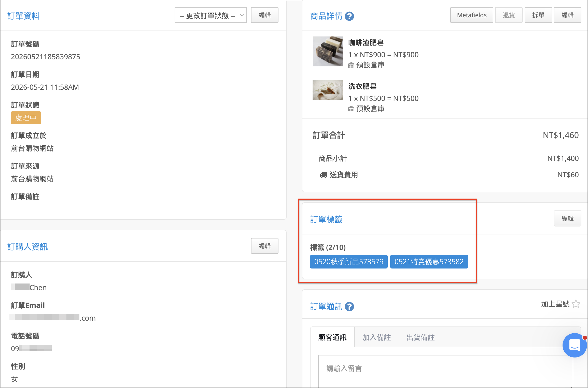Open the chat support bubble icon
Image resolution: width=588 pixels, height=388 pixels.
574,345
